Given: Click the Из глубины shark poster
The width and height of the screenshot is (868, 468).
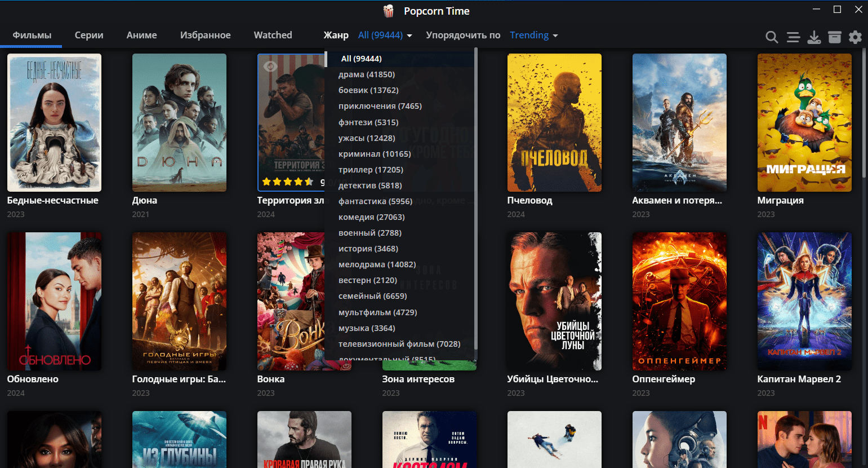Looking at the screenshot, I should 179,439.
